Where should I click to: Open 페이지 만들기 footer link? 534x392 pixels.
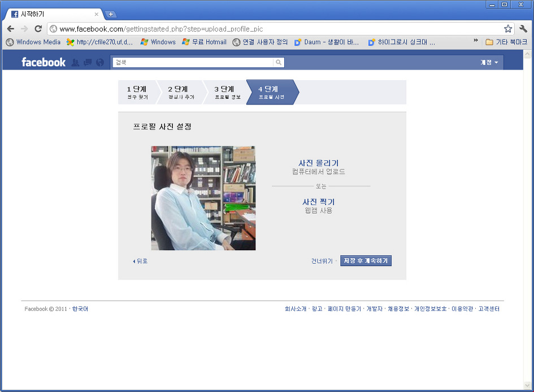(344, 308)
